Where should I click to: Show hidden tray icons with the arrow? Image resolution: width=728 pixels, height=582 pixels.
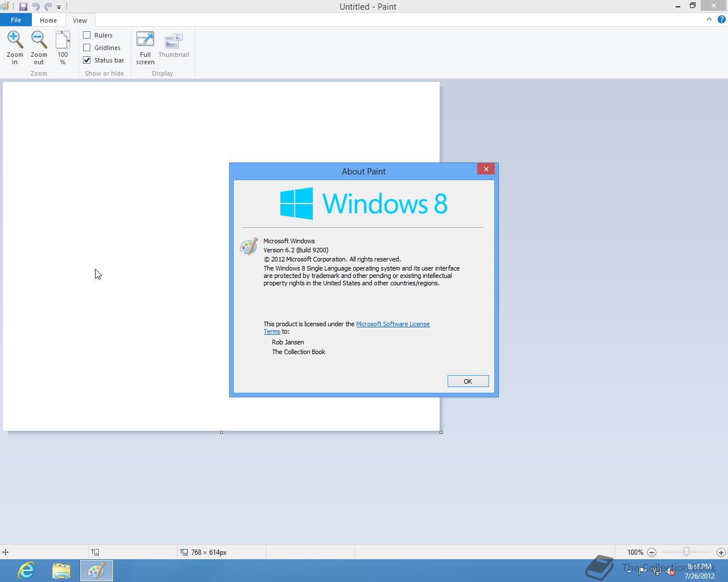[x=629, y=571]
